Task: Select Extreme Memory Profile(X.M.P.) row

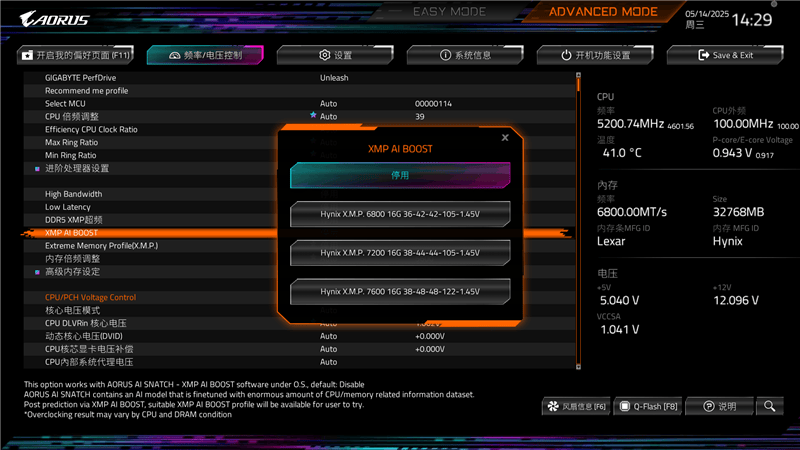Action: click(153, 246)
